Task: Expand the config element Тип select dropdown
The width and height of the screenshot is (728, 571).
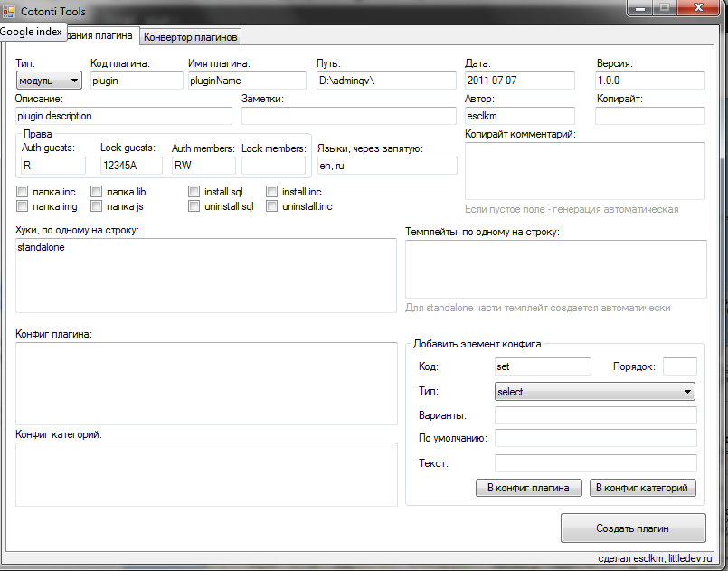Action: 595,392
